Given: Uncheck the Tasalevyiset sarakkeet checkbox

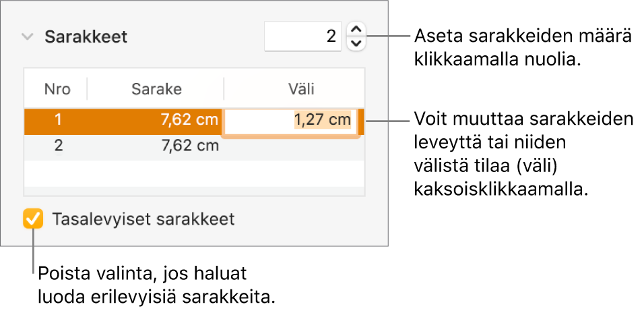Looking at the screenshot, I should point(32,219).
